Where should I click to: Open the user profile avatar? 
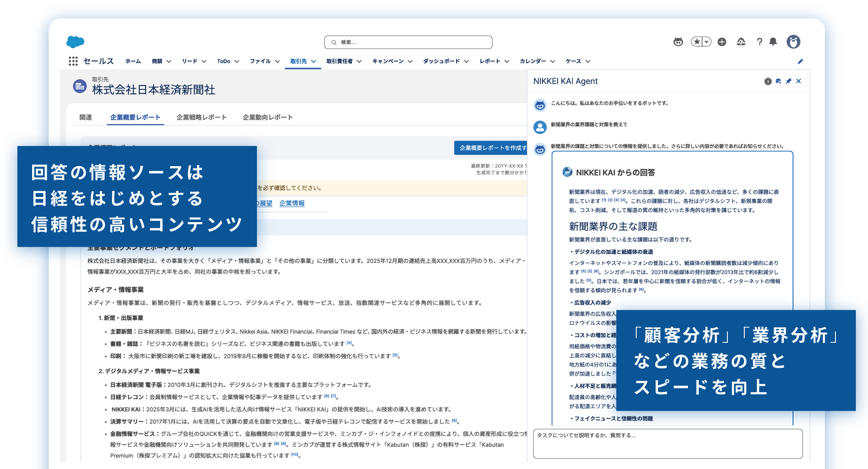click(793, 42)
